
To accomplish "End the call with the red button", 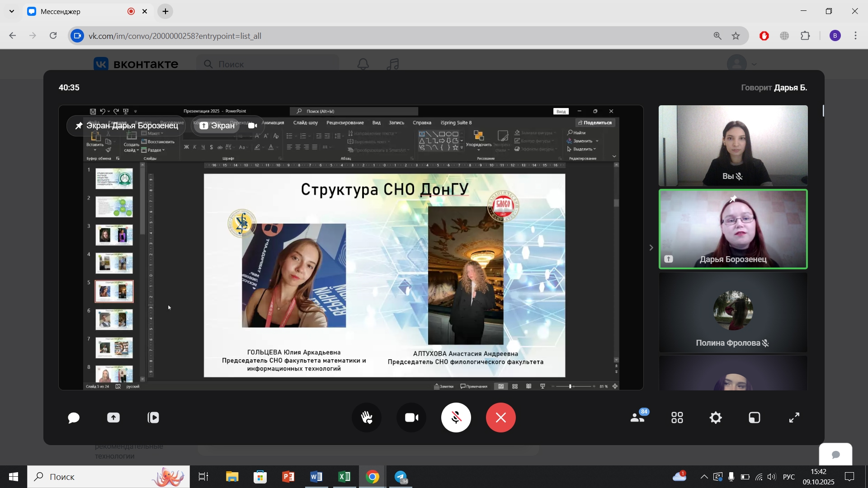I will [x=500, y=418].
